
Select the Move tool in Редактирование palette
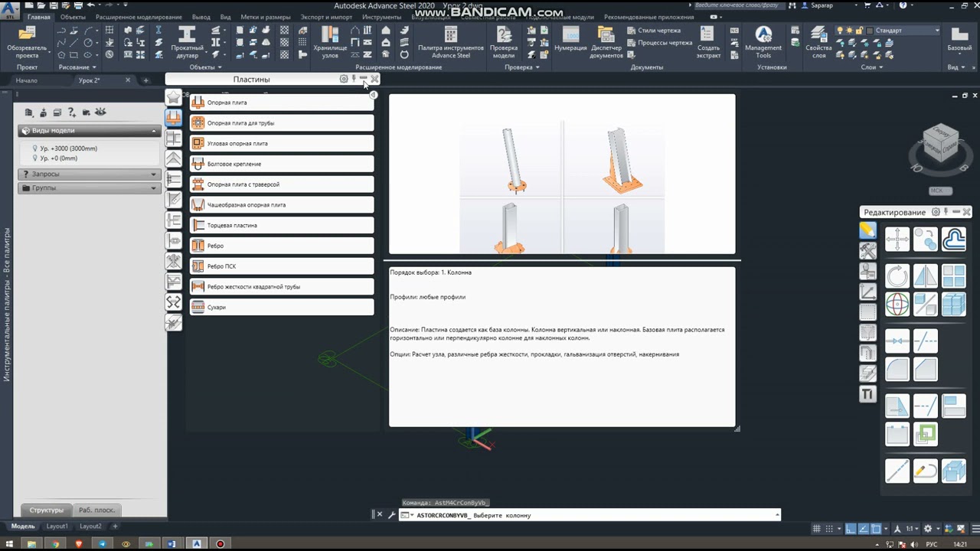pyautogui.click(x=897, y=240)
